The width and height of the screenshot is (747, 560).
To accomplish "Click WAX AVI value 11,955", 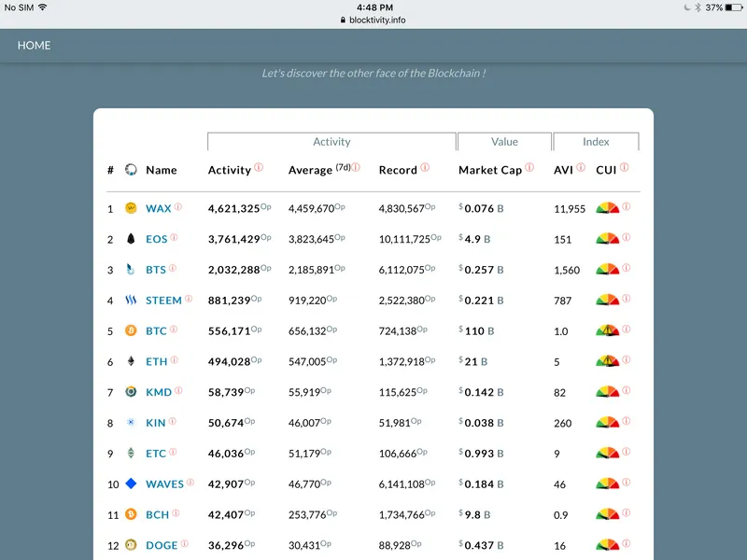I will tap(570, 209).
